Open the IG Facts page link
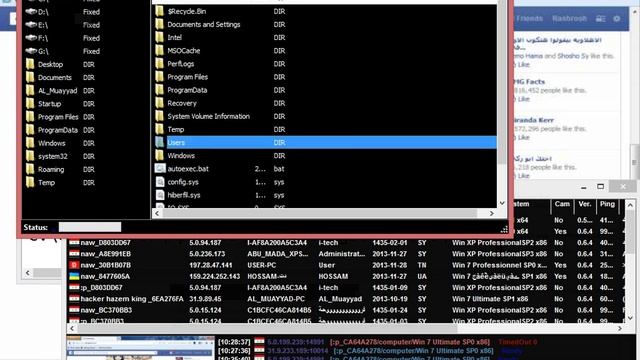This screenshot has height=360, width=640. pyautogui.click(x=529, y=82)
